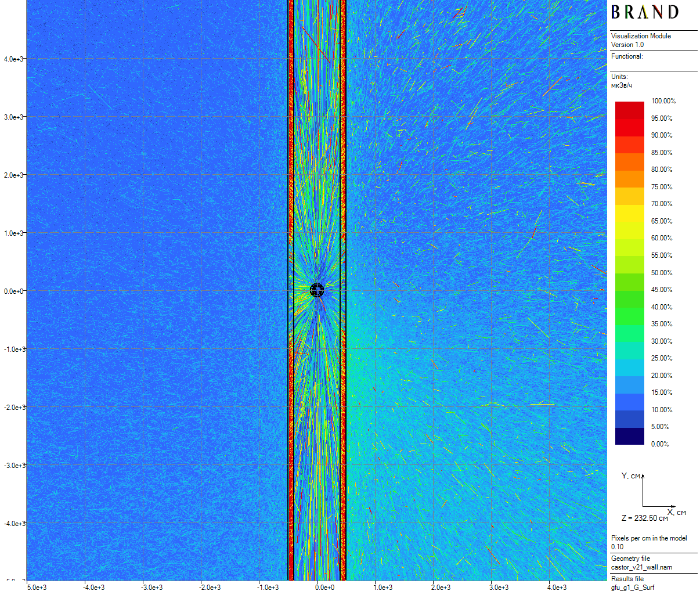Click the Visualization Module title text
This screenshot has height=598, width=700.
point(641,36)
